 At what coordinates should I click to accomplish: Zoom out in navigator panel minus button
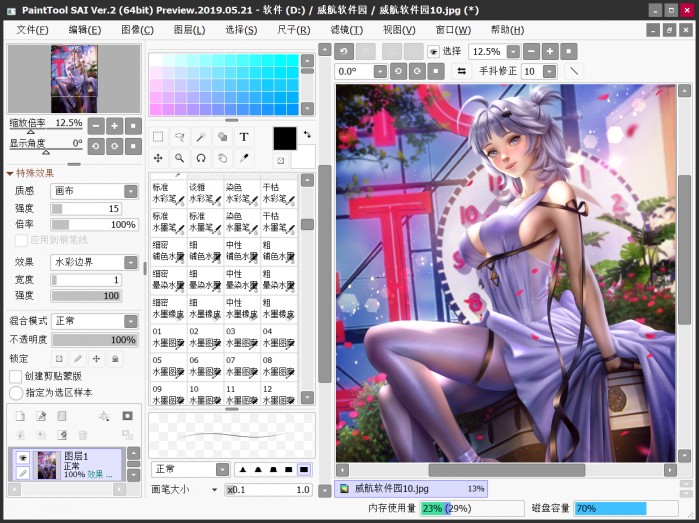click(x=96, y=126)
